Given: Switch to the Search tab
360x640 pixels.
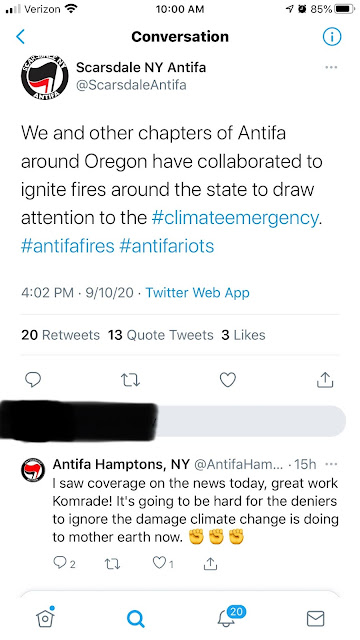Looking at the screenshot, I should [136, 619].
